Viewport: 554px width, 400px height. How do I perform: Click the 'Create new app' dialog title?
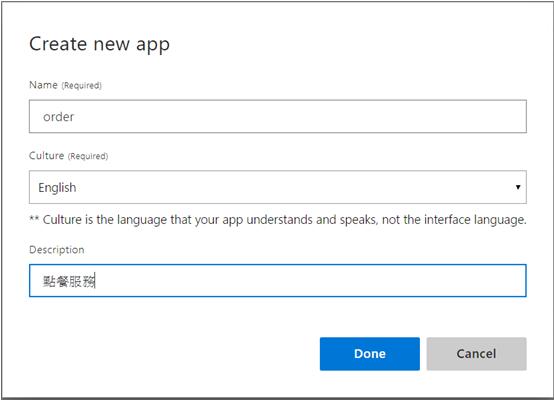99,45
